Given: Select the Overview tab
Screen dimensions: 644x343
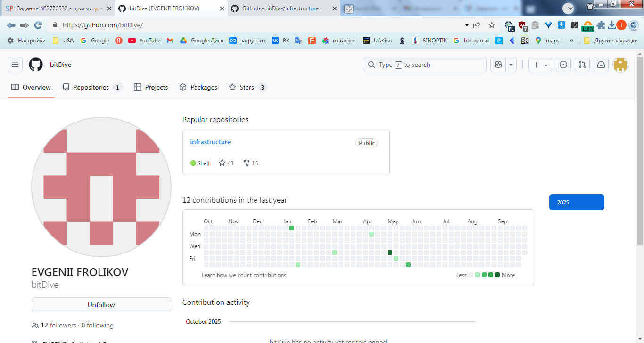Looking at the screenshot, I should pos(31,87).
